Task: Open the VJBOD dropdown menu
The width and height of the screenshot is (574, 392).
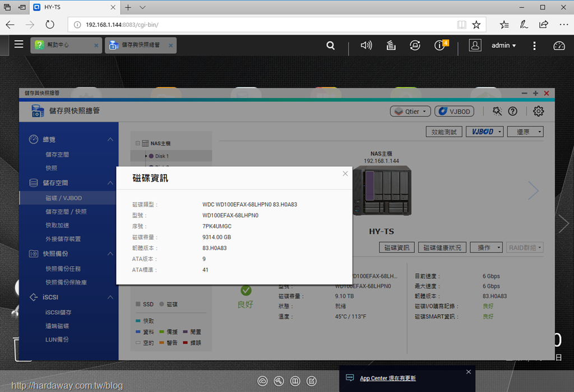Action: point(485,132)
